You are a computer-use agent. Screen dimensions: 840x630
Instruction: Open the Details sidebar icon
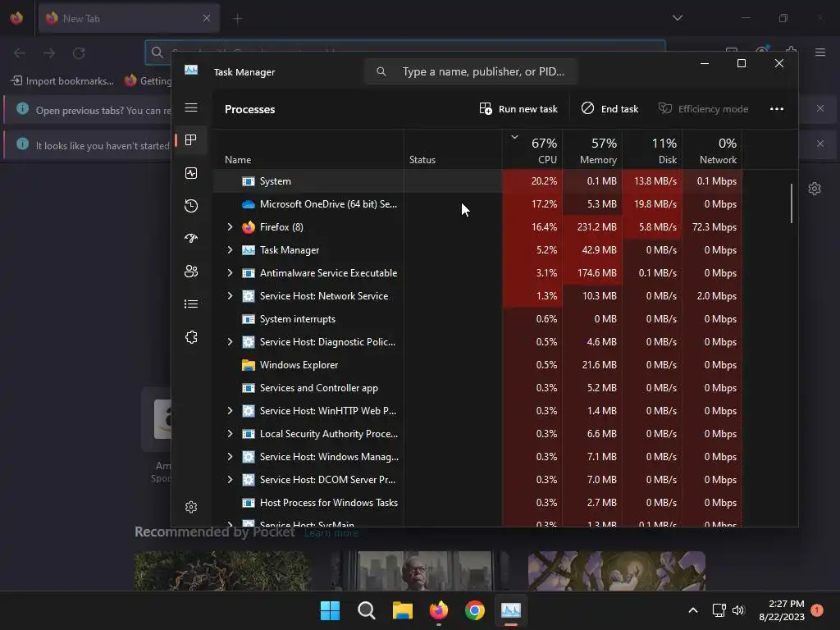point(191,304)
